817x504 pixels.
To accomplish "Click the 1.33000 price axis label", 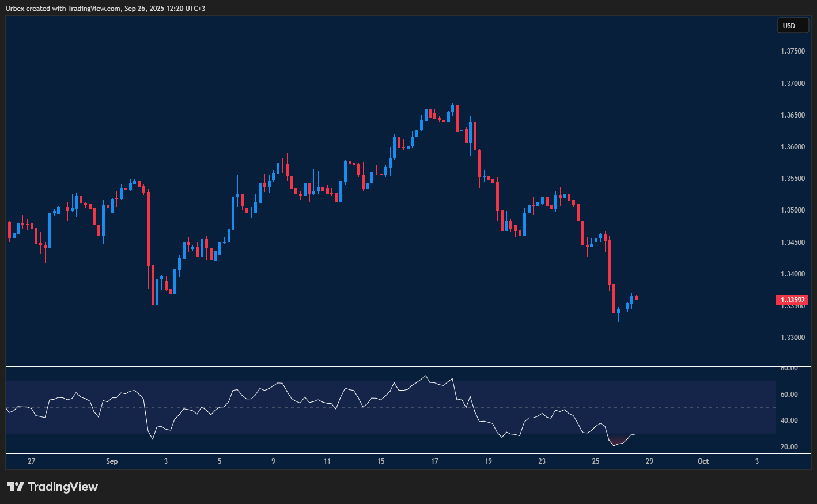I will tap(792, 338).
